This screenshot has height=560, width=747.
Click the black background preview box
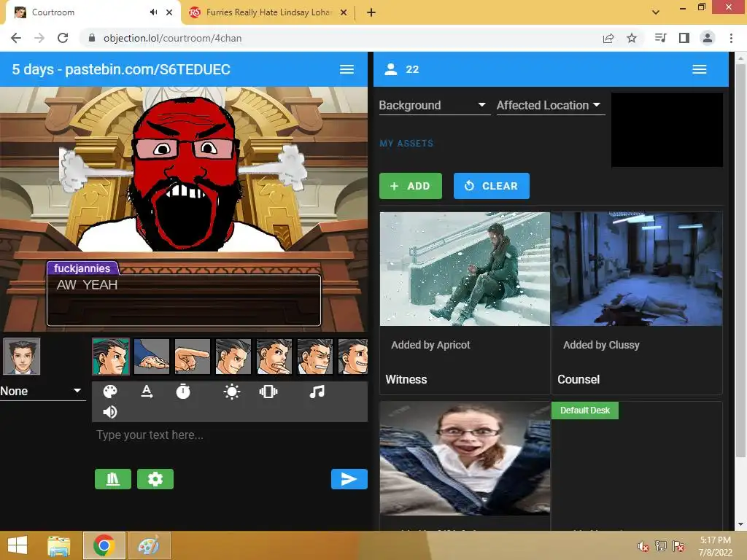point(667,130)
